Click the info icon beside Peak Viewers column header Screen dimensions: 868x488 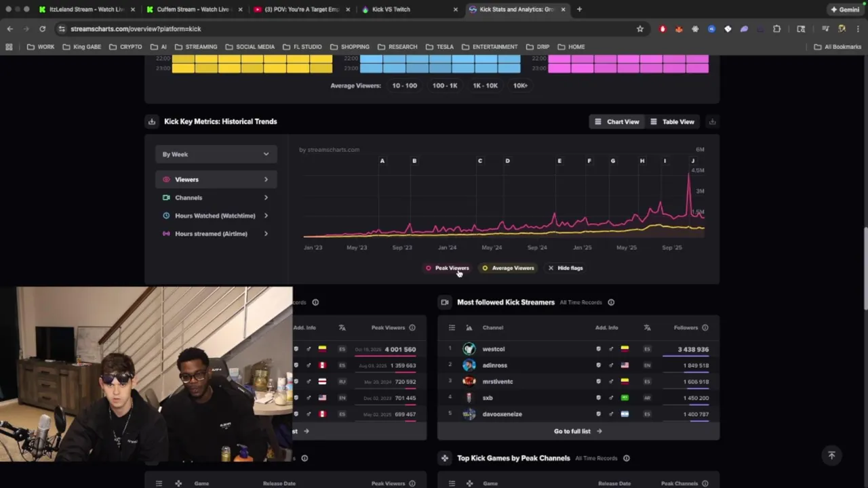pos(412,328)
